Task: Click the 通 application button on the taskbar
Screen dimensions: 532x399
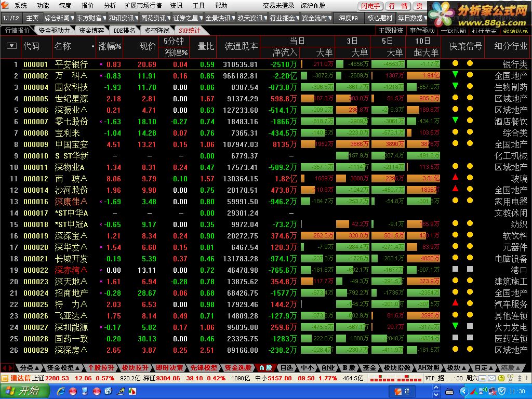Action: pyautogui.click(x=402, y=392)
